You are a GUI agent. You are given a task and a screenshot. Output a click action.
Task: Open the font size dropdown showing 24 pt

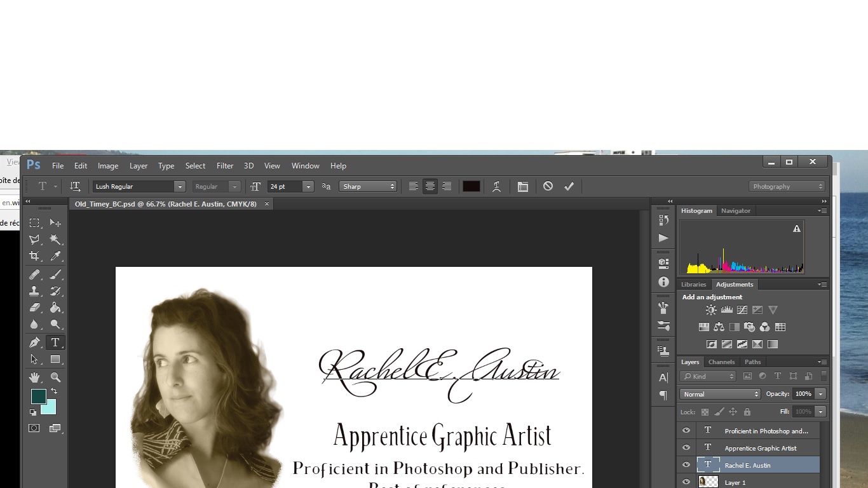pyautogui.click(x=308, y=187)
